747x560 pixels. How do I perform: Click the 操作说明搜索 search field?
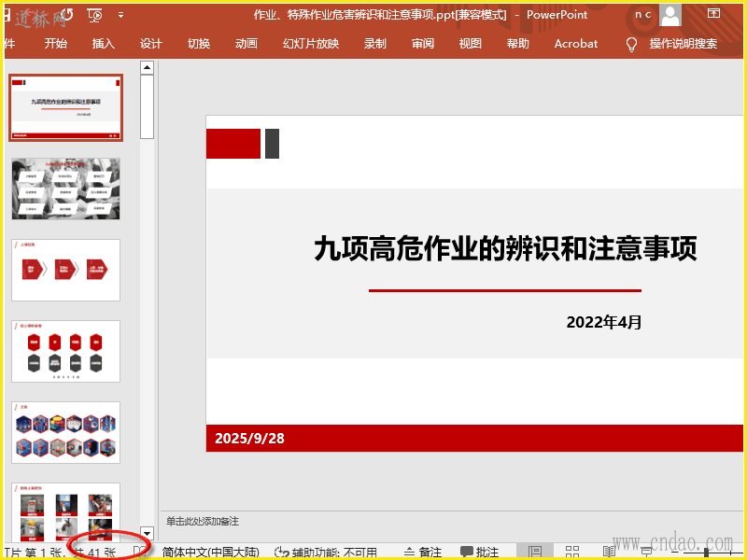pyautogui.click(x=683, y=44)
